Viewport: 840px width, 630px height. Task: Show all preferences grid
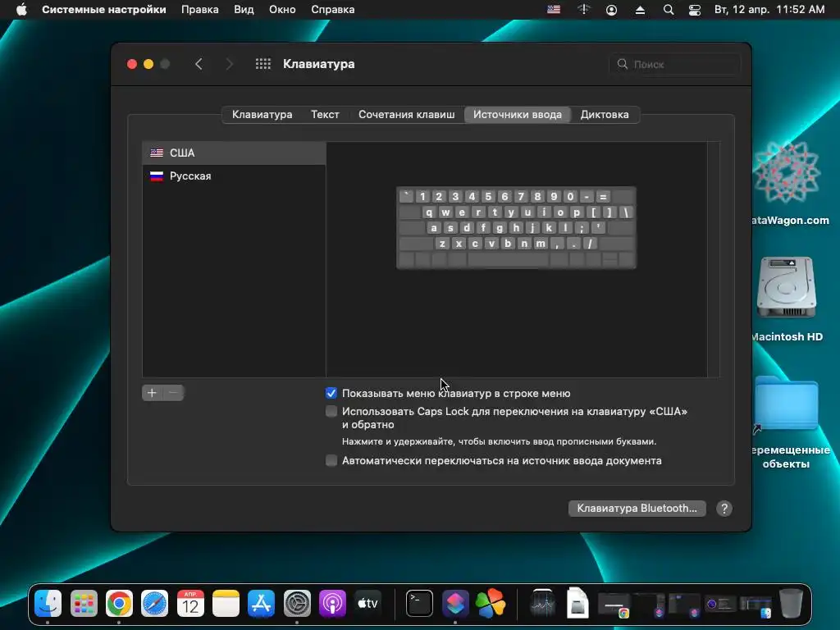[x=263, y=64]
